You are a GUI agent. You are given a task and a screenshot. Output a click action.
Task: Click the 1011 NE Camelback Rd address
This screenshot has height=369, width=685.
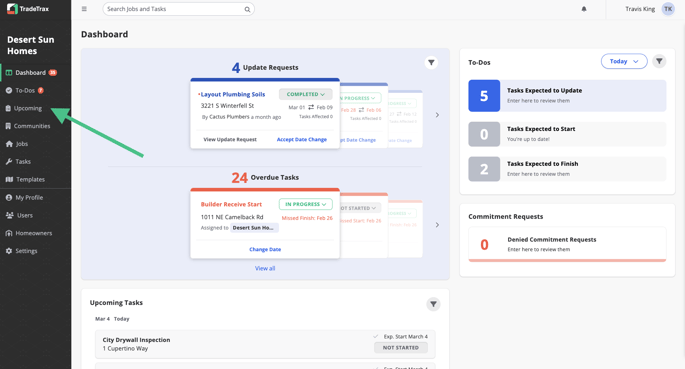click(232, 217)
